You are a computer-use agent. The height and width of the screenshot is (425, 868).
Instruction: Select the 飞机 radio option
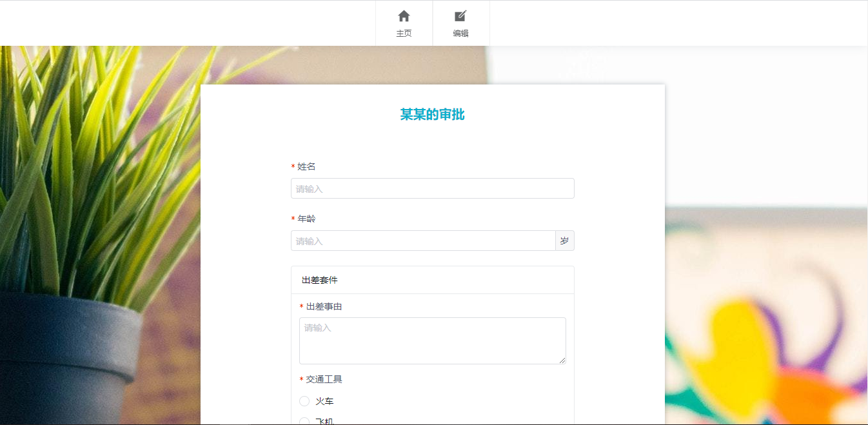[304, 421]
